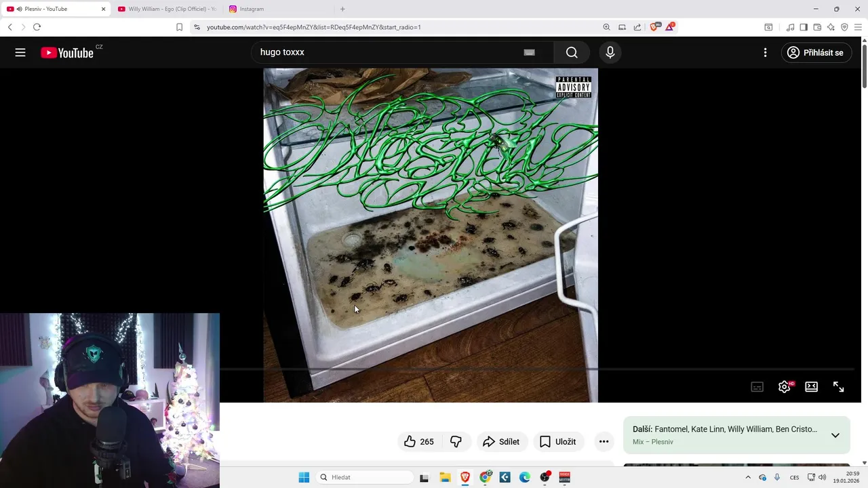Click the address bar URL

pyautogui.click(x=313, y=27)
